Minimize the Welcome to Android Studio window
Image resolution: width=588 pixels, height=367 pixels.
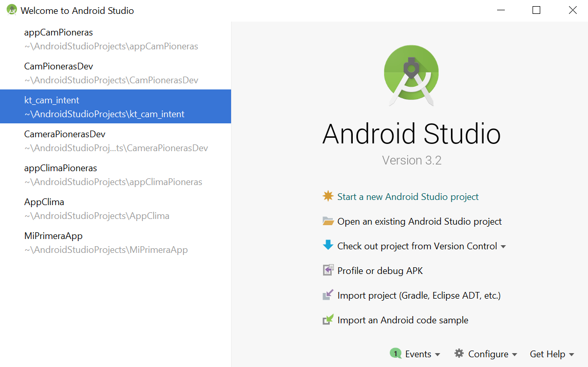(501, 10)
